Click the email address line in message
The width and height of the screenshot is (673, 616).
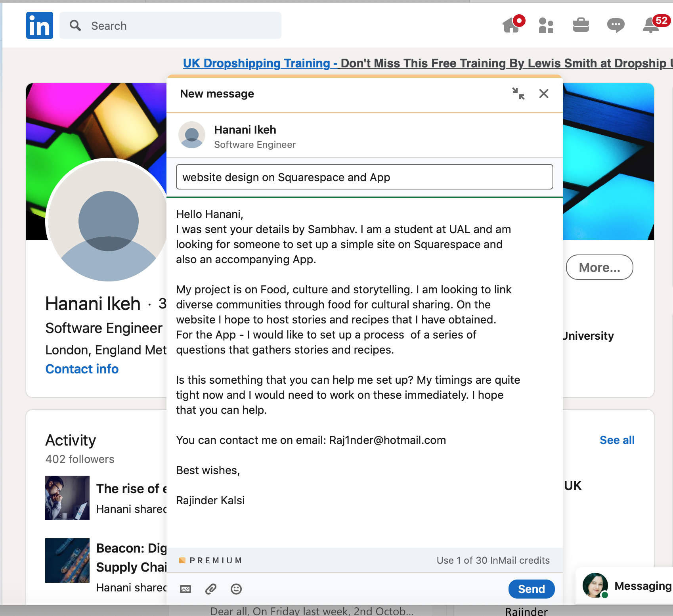point(311,440)
